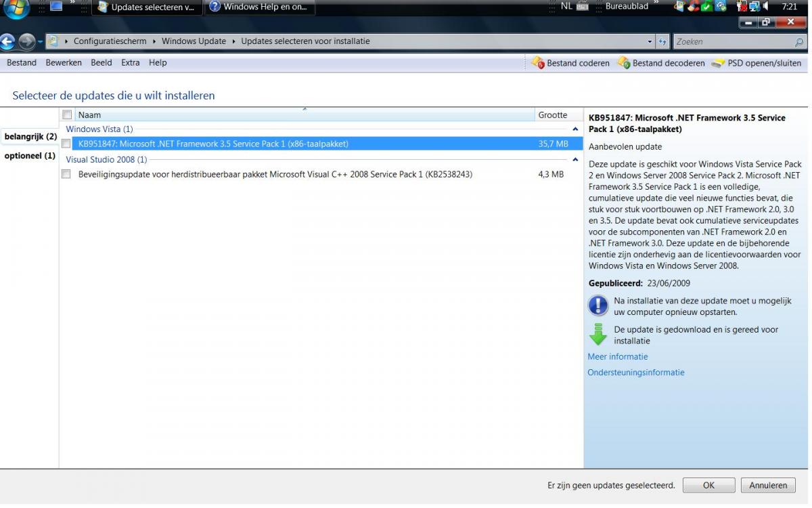Click the Refresh icon beside the address bar
This screenshot has height=508, width=812.
coord(662,41)
